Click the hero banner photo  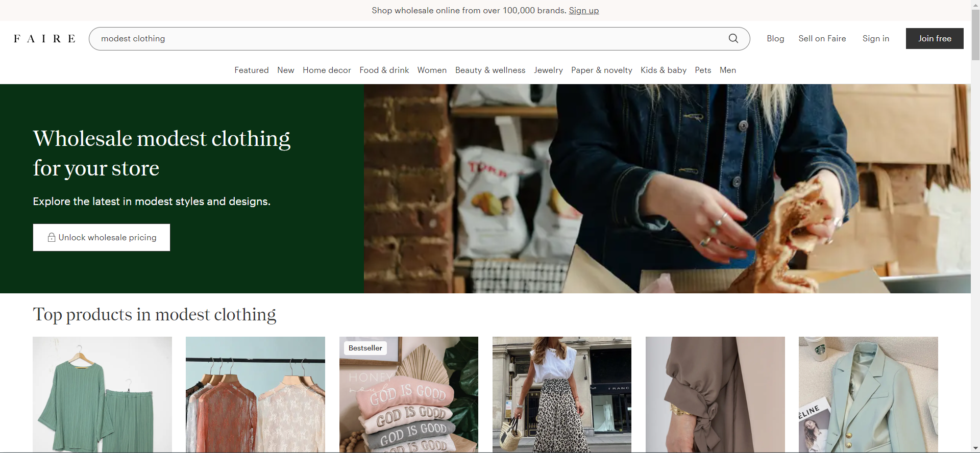point(667,189)
